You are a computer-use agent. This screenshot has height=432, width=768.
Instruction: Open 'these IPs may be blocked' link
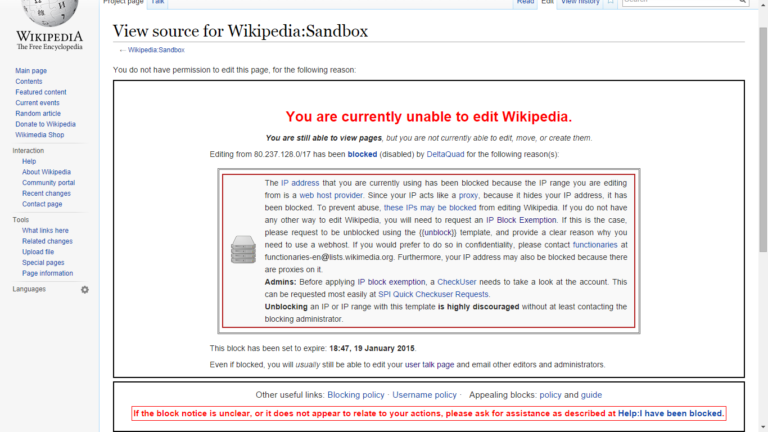click(430, 208)
